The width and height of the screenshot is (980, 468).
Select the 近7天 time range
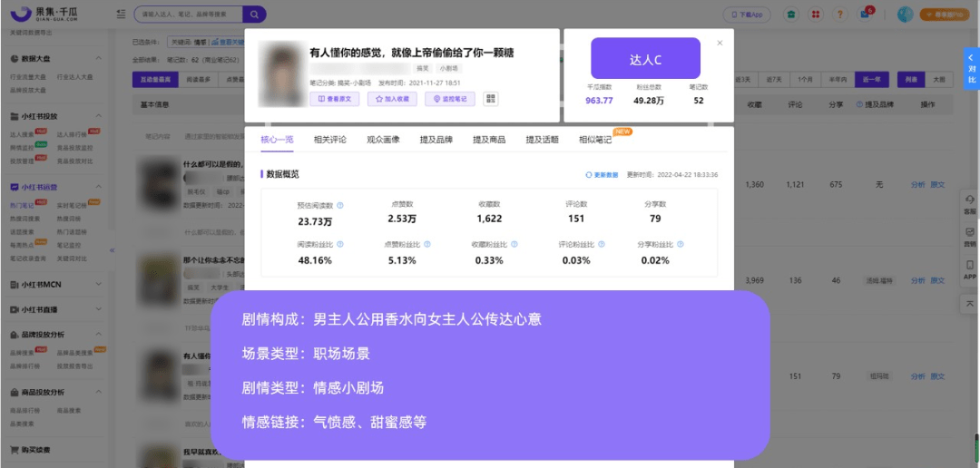click(776, 79)
